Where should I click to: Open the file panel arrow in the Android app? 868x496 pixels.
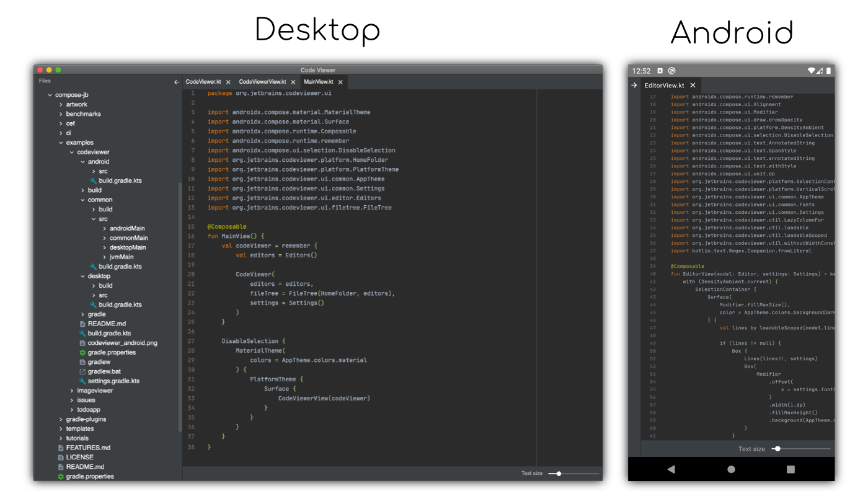click(634, 86)
